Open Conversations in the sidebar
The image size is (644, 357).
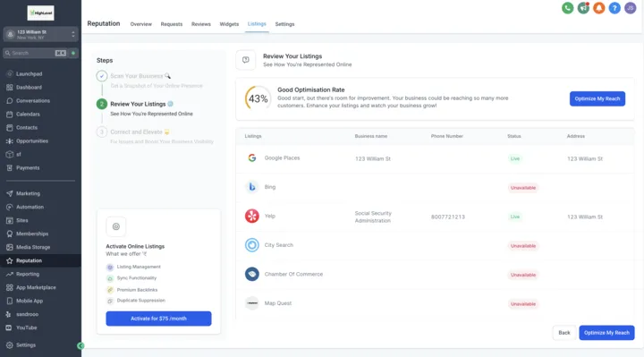33,100
